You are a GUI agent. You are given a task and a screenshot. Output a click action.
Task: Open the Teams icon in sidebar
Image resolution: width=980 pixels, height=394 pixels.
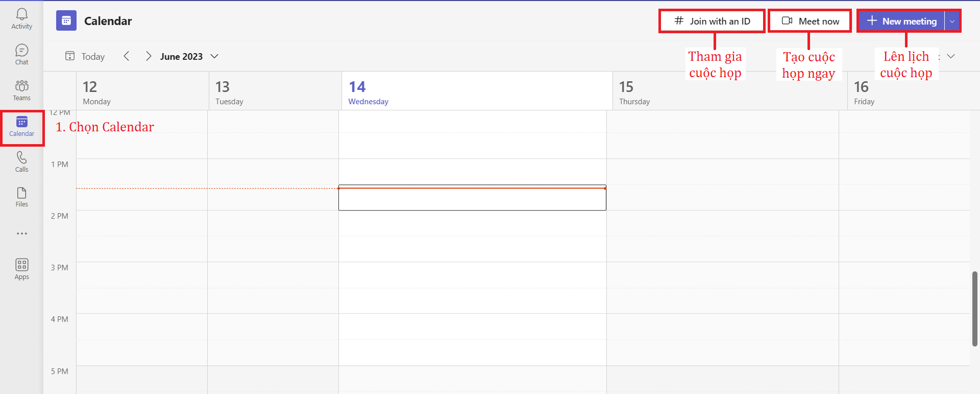(x=21, y=90)
